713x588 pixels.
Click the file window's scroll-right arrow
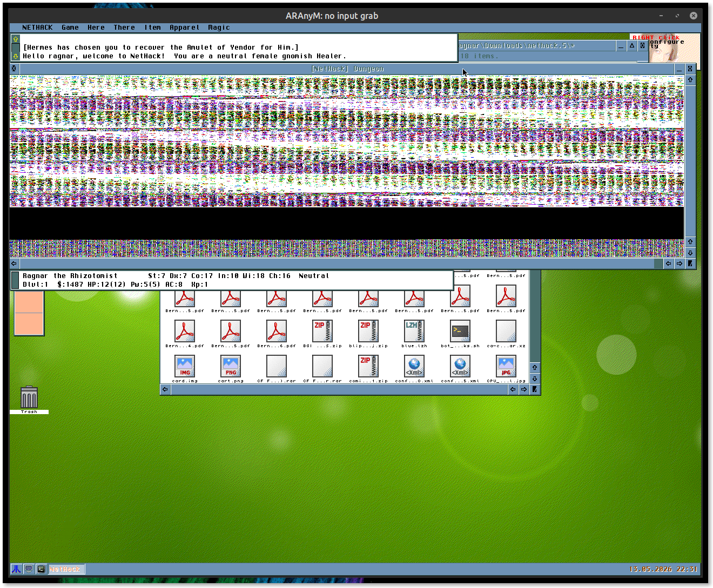point(524,389)
